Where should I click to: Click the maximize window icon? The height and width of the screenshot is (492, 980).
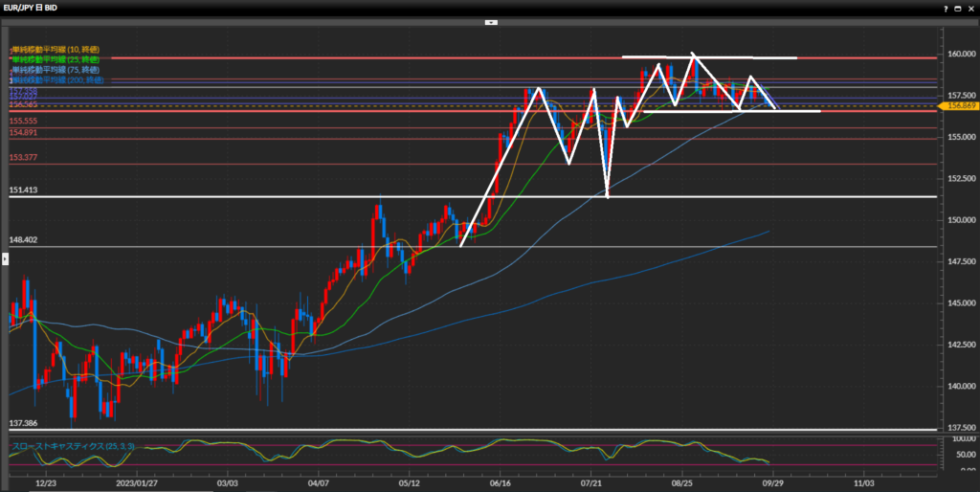[x=956, y=7]
